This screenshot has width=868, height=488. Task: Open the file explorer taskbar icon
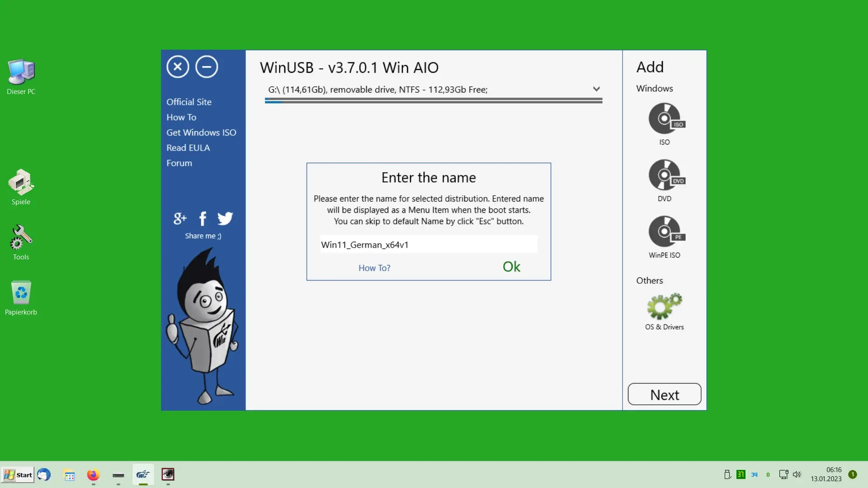coord(69,475)
